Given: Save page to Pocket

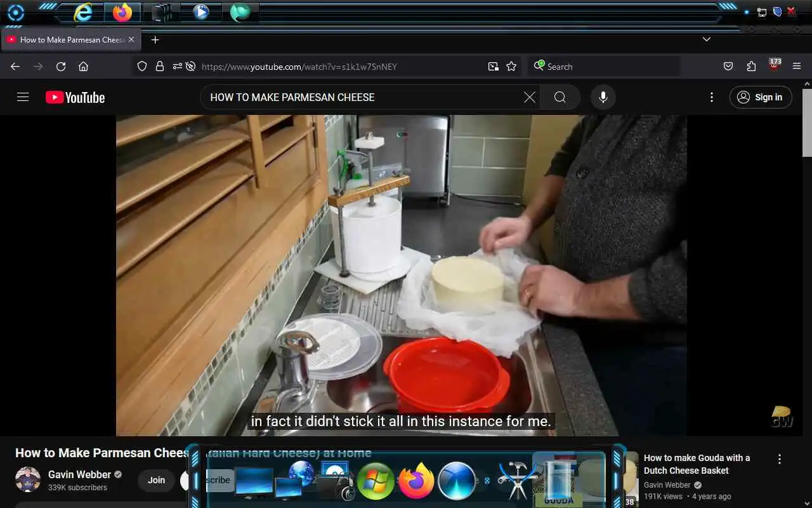Looking at the screenshot, I should [x=728, y=66].
